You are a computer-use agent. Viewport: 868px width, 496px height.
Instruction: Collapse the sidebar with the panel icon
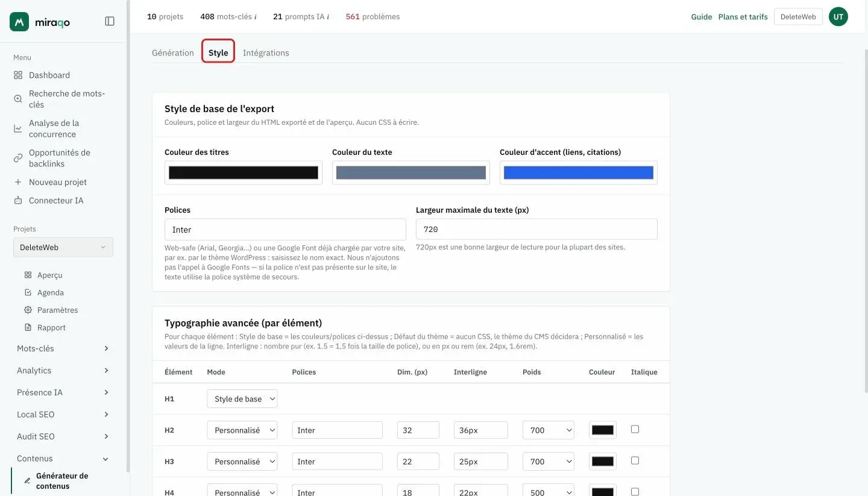(110, 21)
